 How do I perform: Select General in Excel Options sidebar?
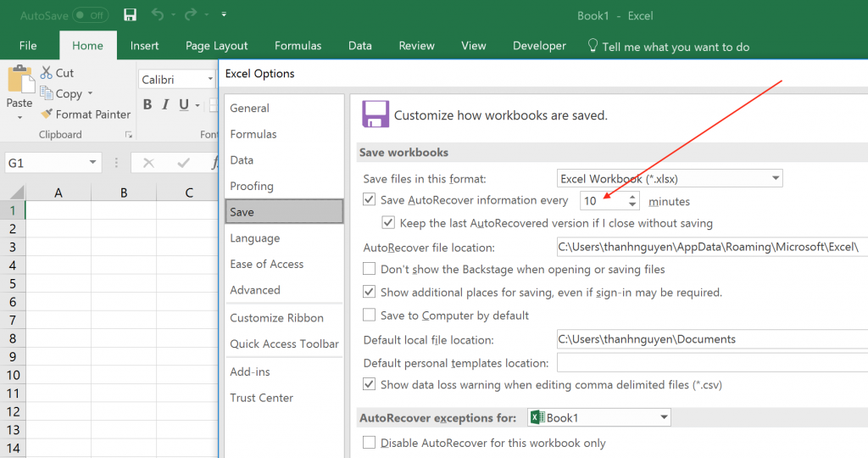pos(284,108)
